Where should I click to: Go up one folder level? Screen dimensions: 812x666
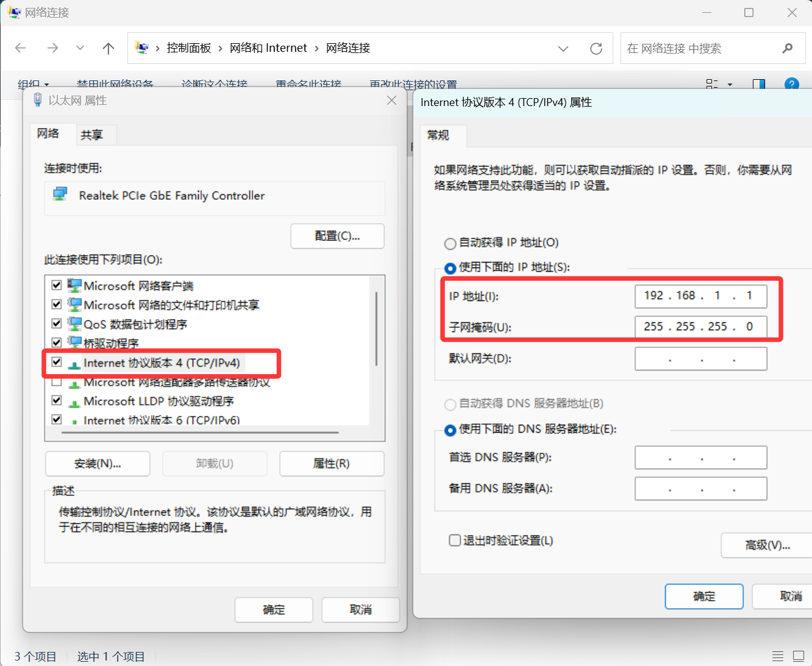point(109,48)
